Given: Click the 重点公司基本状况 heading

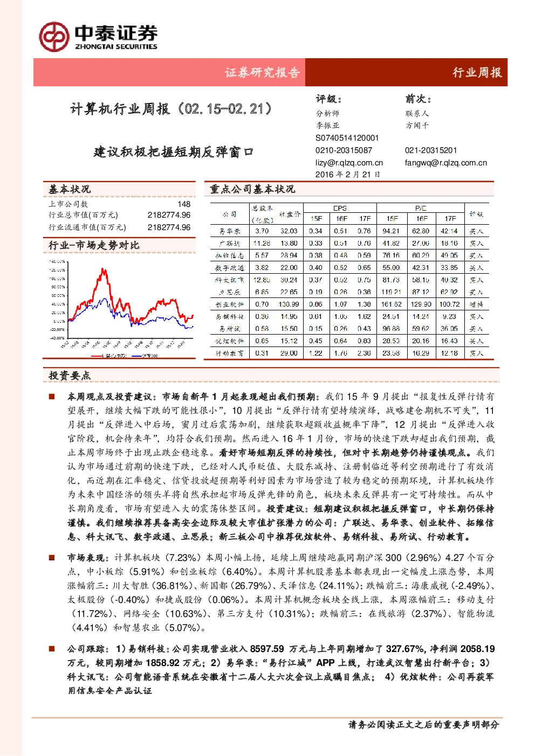Looking at the screenshot, I should [x=252, y=189].
